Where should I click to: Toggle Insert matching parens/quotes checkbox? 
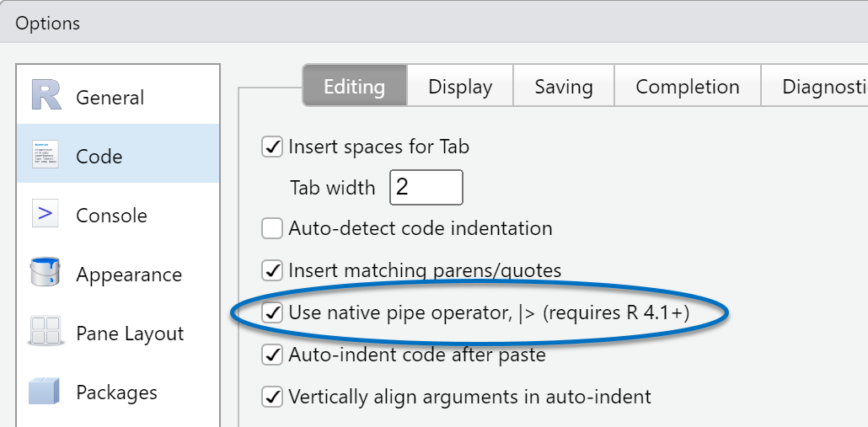pos(272,270)
